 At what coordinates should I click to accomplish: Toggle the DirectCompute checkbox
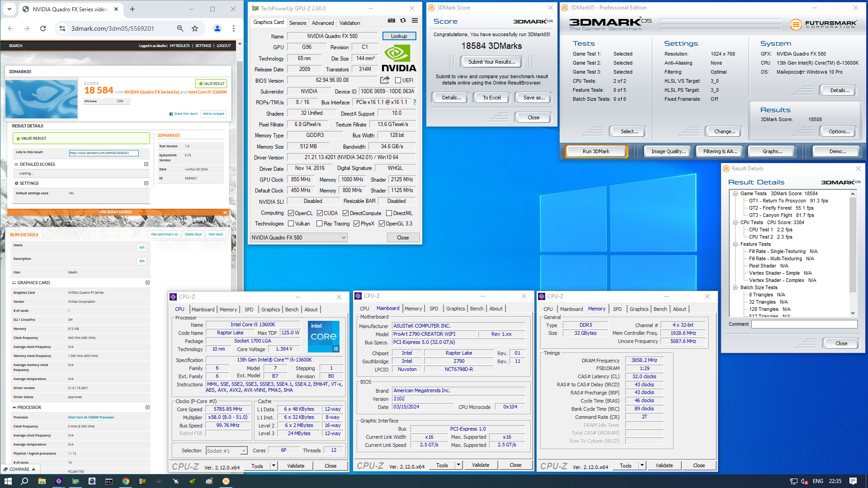coord(345,213)
